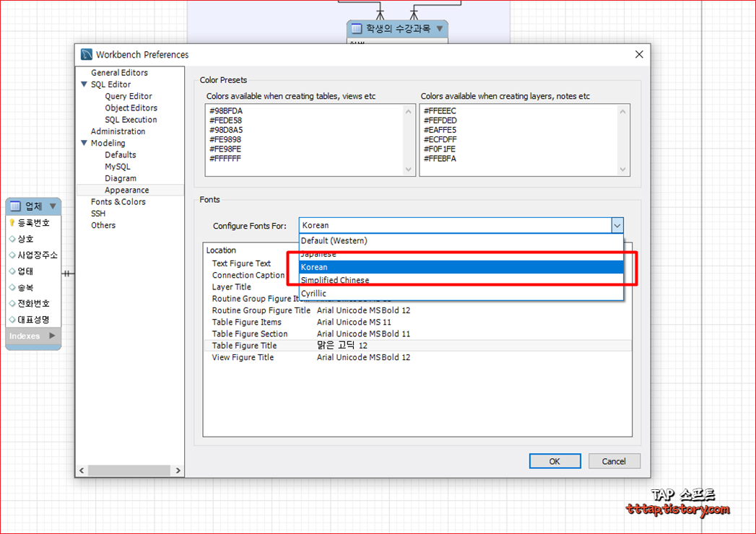
Task: Select the Connection Caption font row
Action: tap(248, 275)
